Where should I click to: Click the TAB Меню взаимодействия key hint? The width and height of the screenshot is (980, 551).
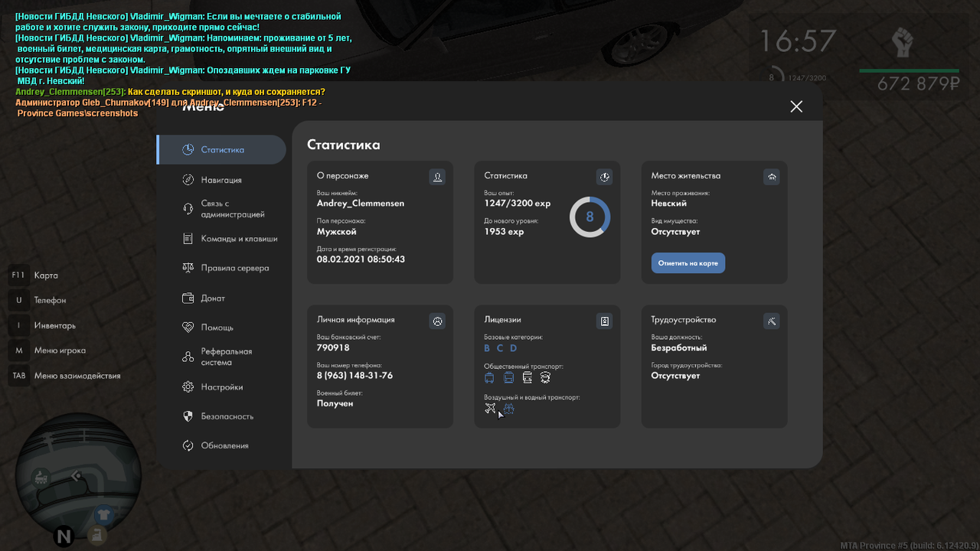coord(64,376)
